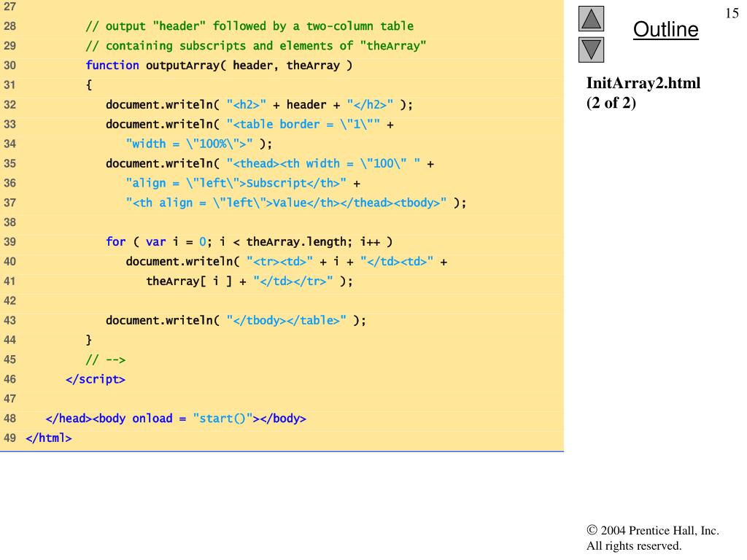Click the writeln line with '<h2>' header
The height and width of the screenshot is (560, 747).
pyautogui.click(x=259, y=105)
